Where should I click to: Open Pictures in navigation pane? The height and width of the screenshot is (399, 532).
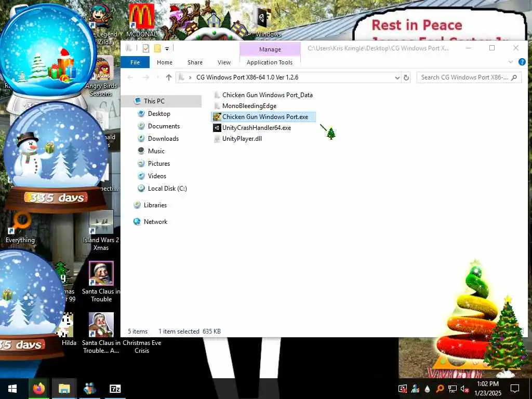point(159,164)
